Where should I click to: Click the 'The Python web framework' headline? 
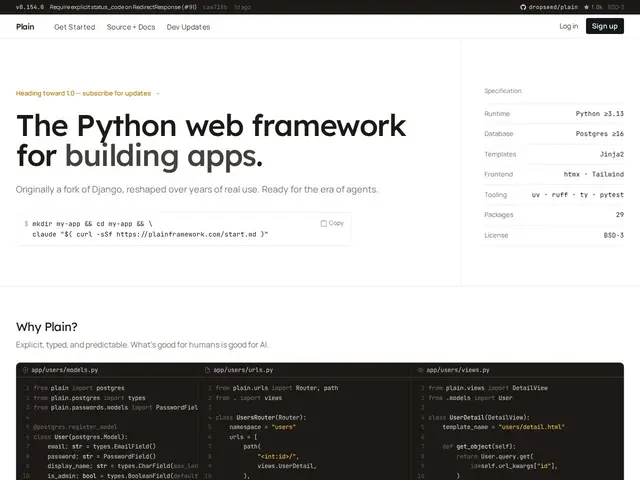tap(211, 126)
